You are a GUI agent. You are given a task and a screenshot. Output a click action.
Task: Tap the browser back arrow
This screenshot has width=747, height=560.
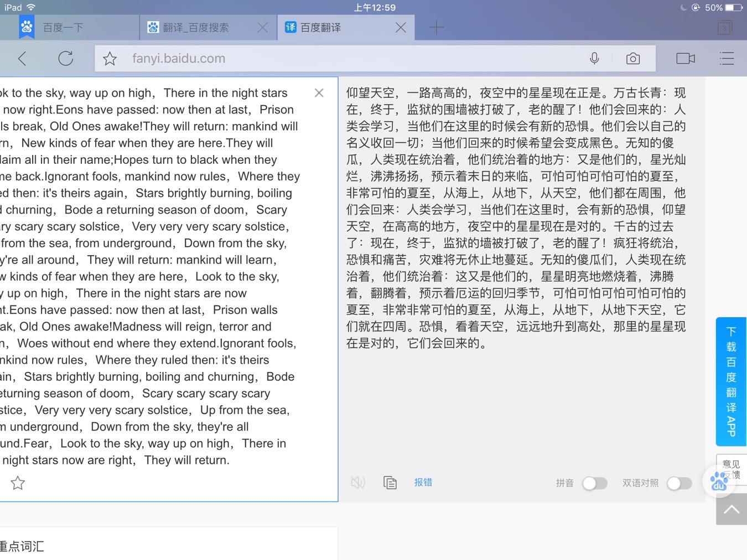22,58
